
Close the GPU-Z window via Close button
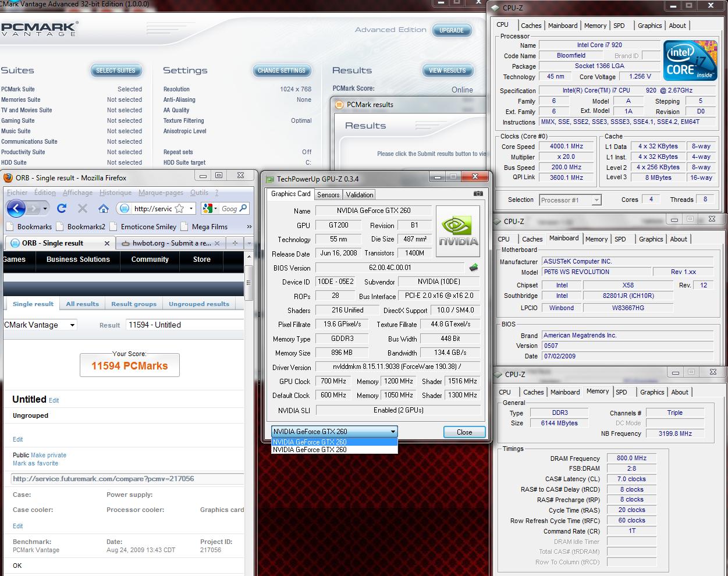pos(464,432)
